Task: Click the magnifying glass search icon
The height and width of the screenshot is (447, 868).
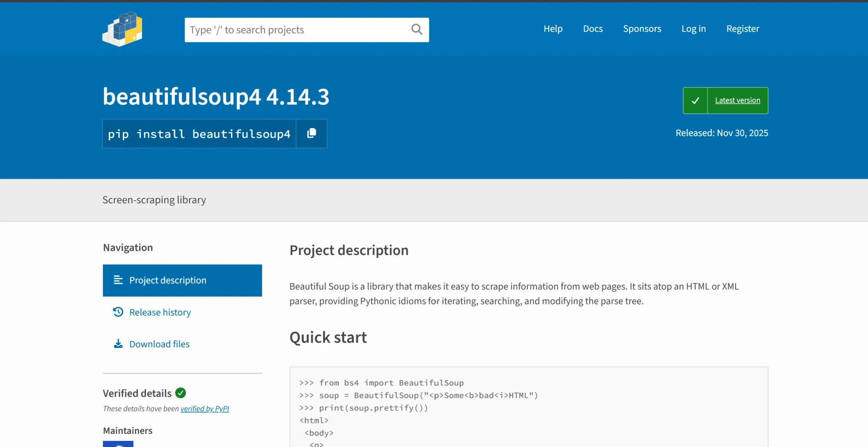Action: 417,30
